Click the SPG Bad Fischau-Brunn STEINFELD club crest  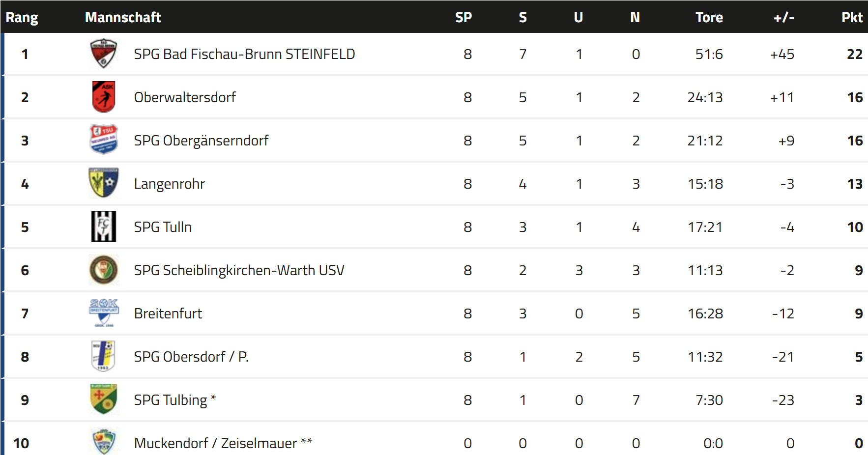[x=104, y=54]
